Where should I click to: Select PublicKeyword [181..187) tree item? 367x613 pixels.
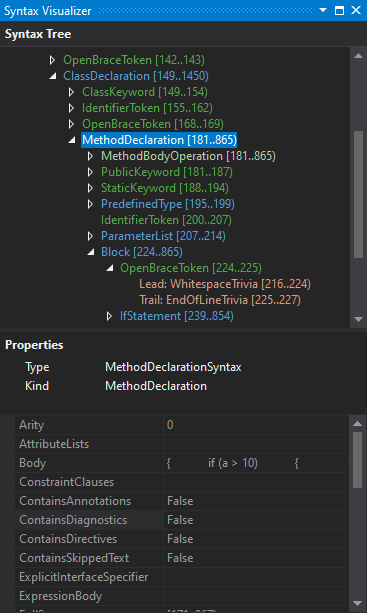(x=166, y=172)
